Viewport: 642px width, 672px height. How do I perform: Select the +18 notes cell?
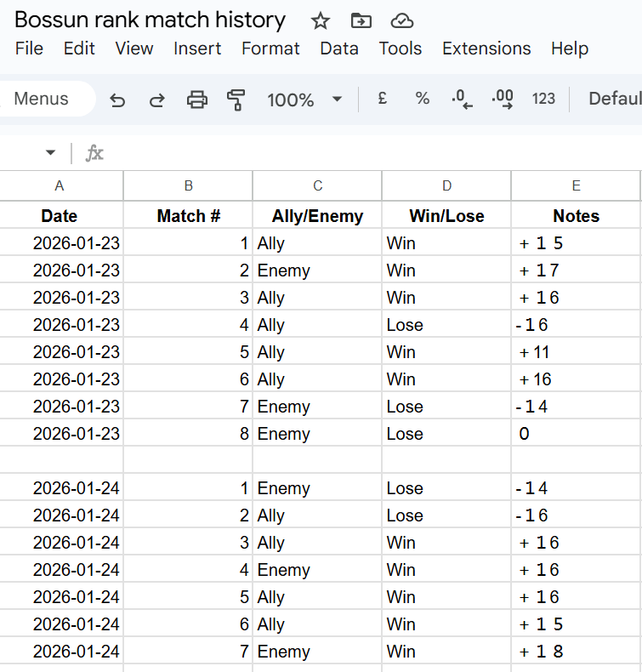tap(576, 651)
